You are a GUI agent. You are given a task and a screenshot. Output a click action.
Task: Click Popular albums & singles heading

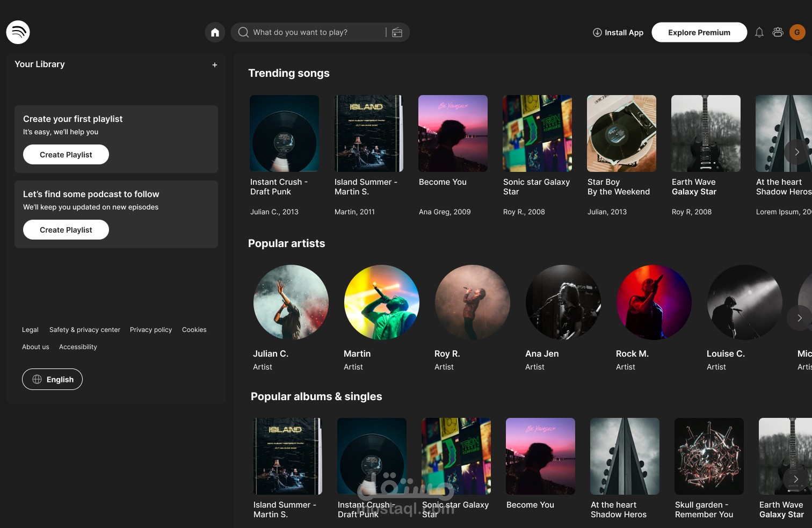pyautogui.click(x=316, y=396)
